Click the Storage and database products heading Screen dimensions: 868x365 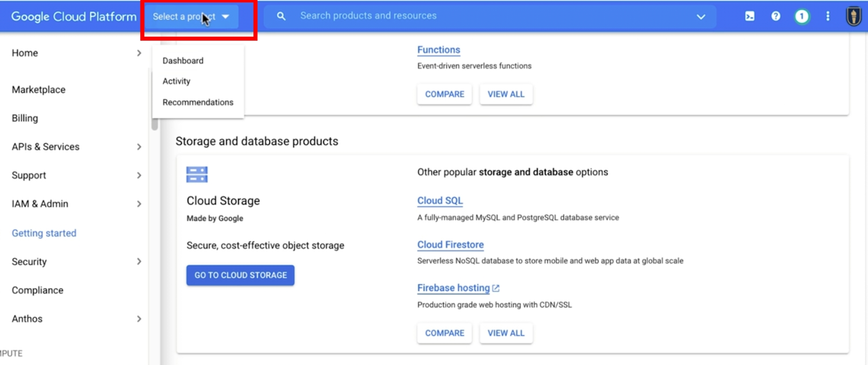(x=257, y=141)
